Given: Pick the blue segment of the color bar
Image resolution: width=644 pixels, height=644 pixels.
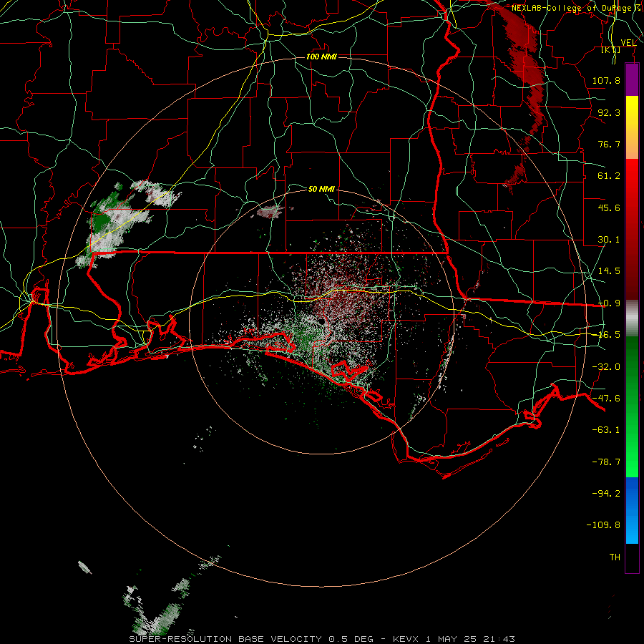Looking at the screenshot, I should pos(632,510).
